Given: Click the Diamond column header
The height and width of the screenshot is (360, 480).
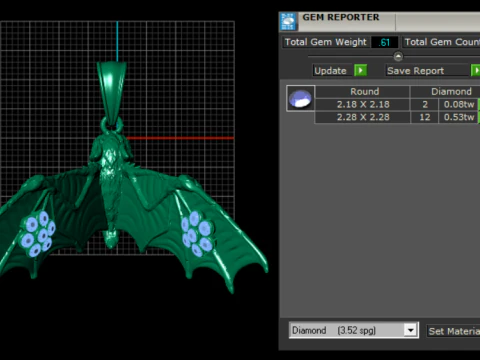Looking at the screenshot, I should pyautogui.click(x=446, y=91).
